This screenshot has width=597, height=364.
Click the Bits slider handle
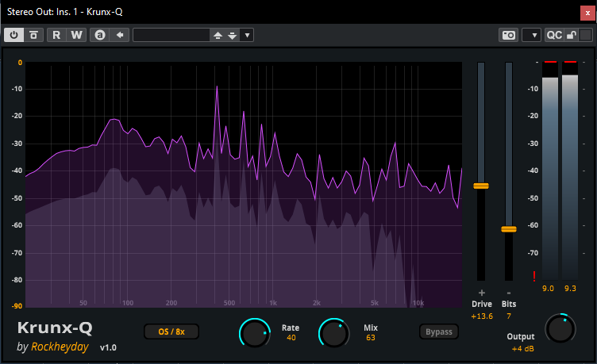pyautogui.click(x=509, y=229)
